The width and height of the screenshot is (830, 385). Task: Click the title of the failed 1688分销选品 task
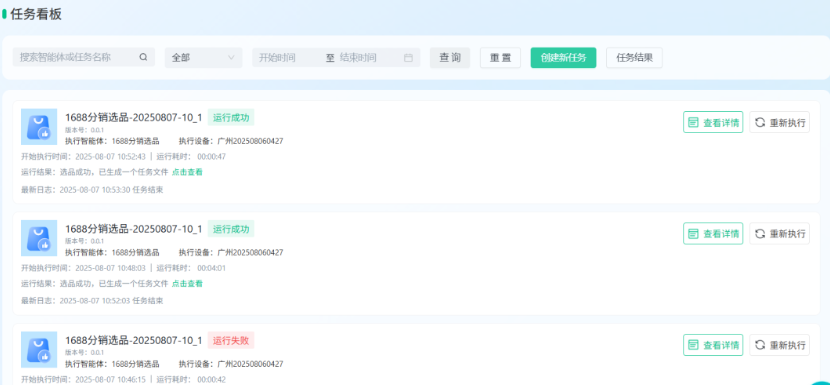[x=133, y=341]
